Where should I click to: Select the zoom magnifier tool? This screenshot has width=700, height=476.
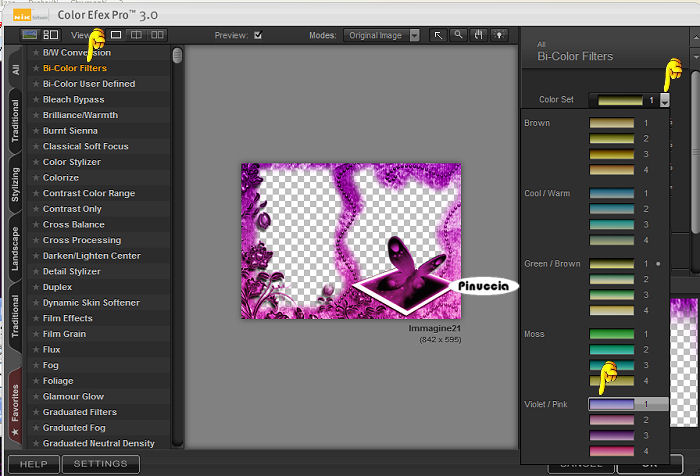click(x=458, y=35)
